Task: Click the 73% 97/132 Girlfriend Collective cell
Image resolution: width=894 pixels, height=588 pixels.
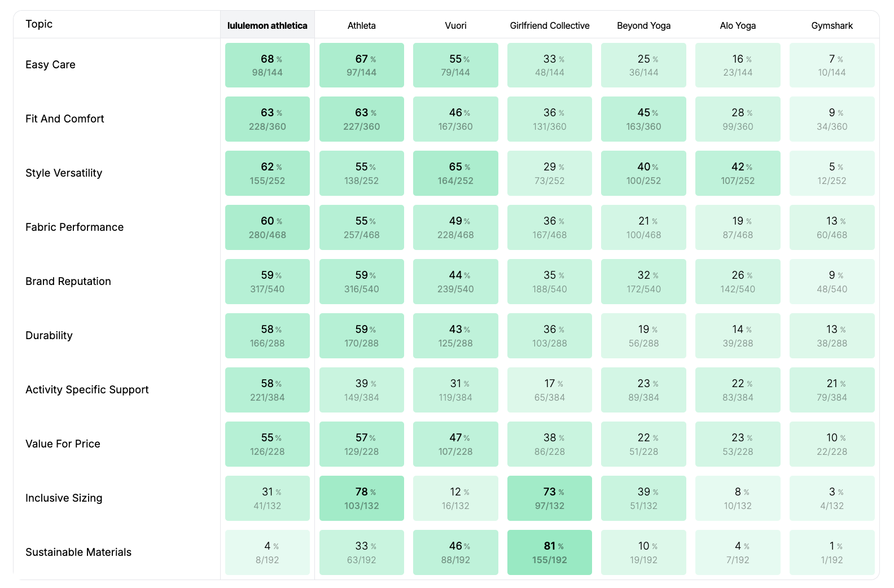Action: tap(550, 498)
